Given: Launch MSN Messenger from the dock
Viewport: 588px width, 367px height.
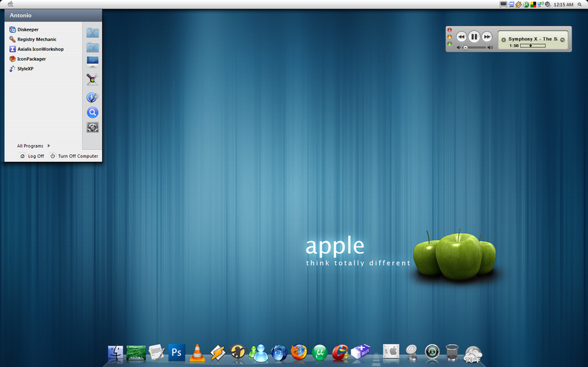Looking at the screenshot, I should pos(259,353).
